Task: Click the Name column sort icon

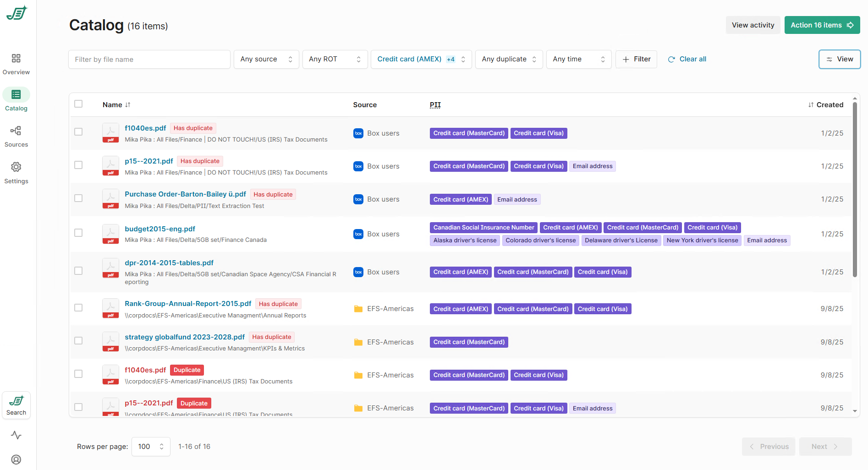Action: [x=128, y=105]
